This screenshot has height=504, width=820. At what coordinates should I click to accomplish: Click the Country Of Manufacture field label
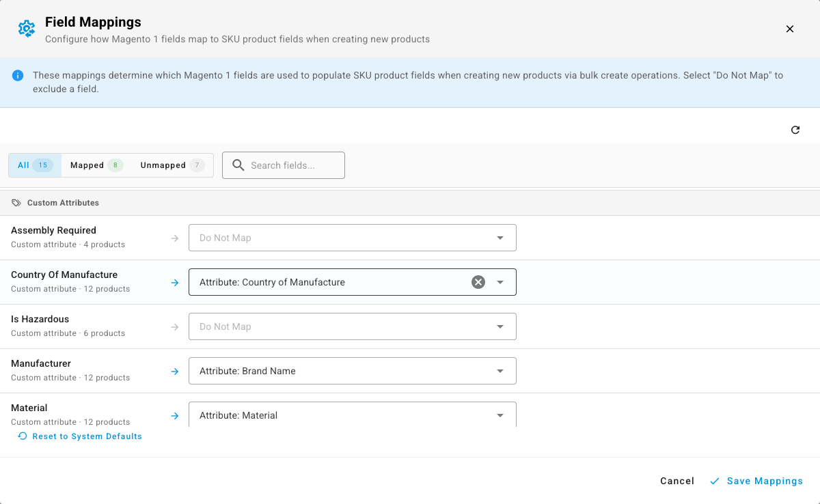pyautogui.click(x=64, y=275)
